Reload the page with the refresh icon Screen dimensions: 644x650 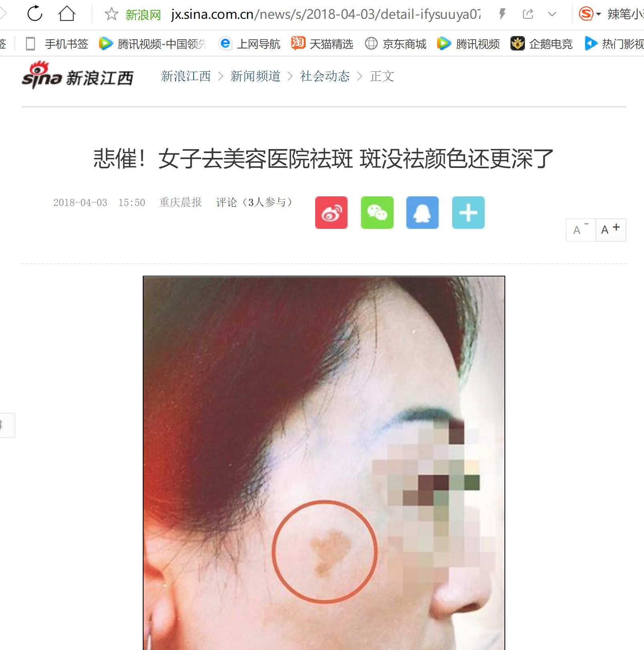[x=35, y=14]
